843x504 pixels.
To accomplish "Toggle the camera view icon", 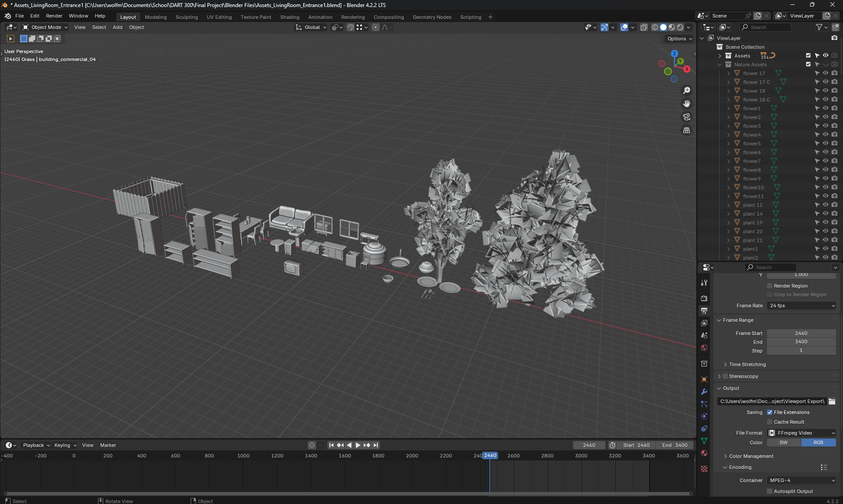I will pyautogui.click(x=686, y=117).
